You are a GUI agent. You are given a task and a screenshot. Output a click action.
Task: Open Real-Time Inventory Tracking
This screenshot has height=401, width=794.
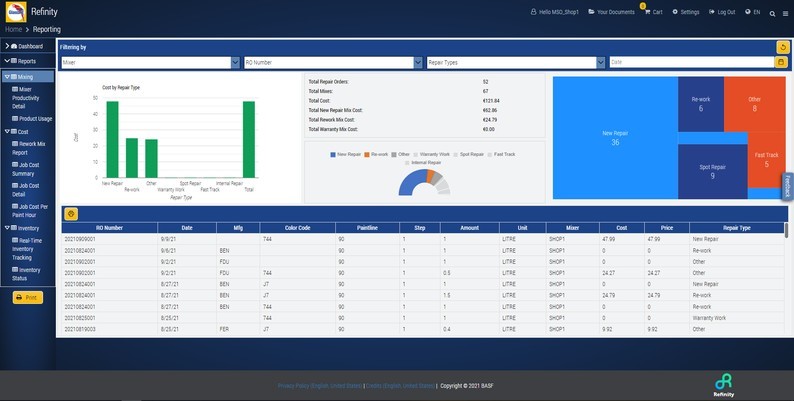27,249
